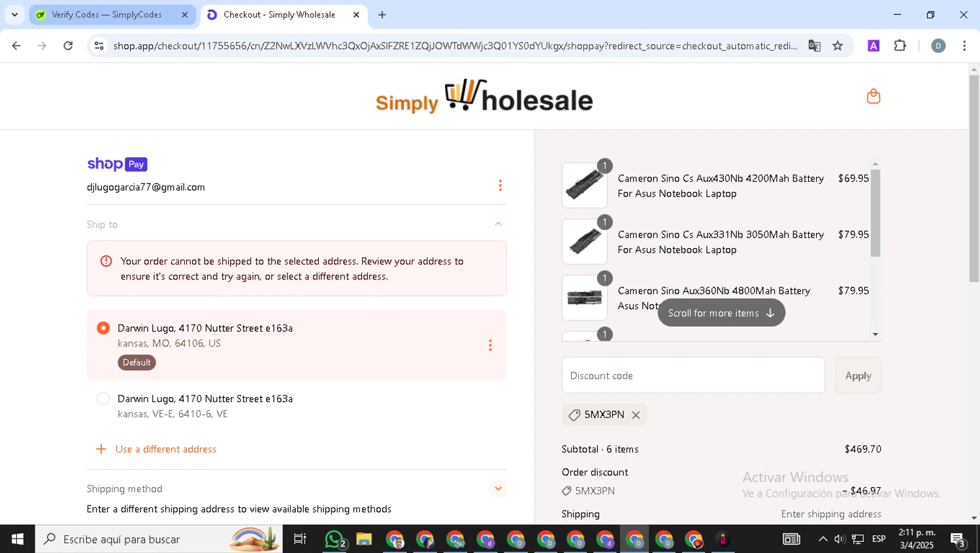View site information icon in the address bar
The width and height of the screenshot is (980, 553).
pos(99,46)
